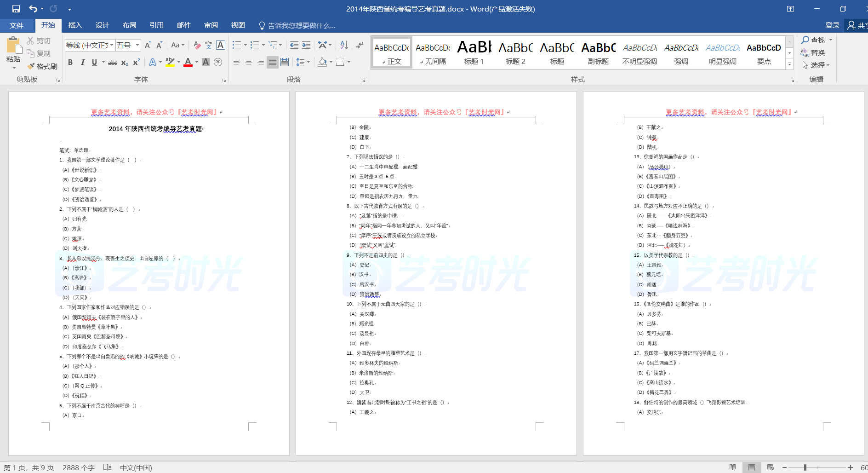Expand the styles gallery

point(789,65)
